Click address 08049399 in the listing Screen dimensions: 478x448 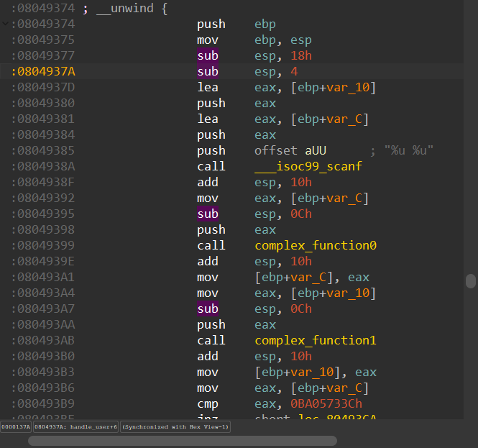tap(43, 245)
